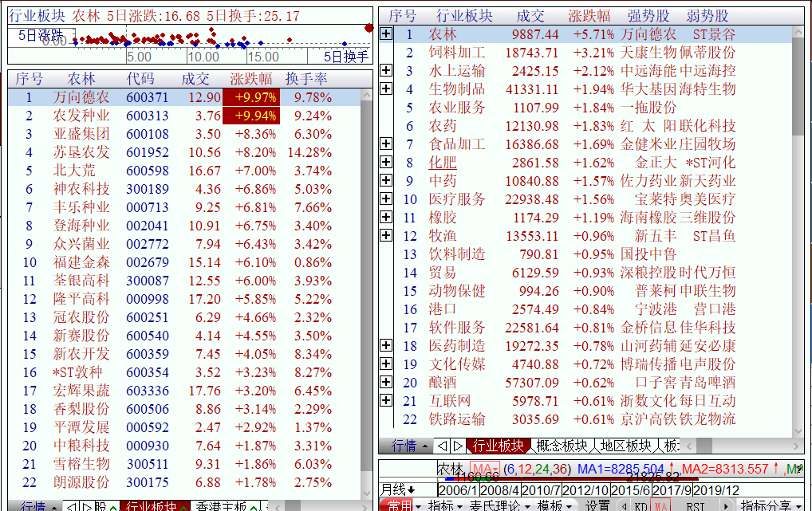Expand the 医药制造 sector row
The image size is (812, 511).
click(386, 345)
